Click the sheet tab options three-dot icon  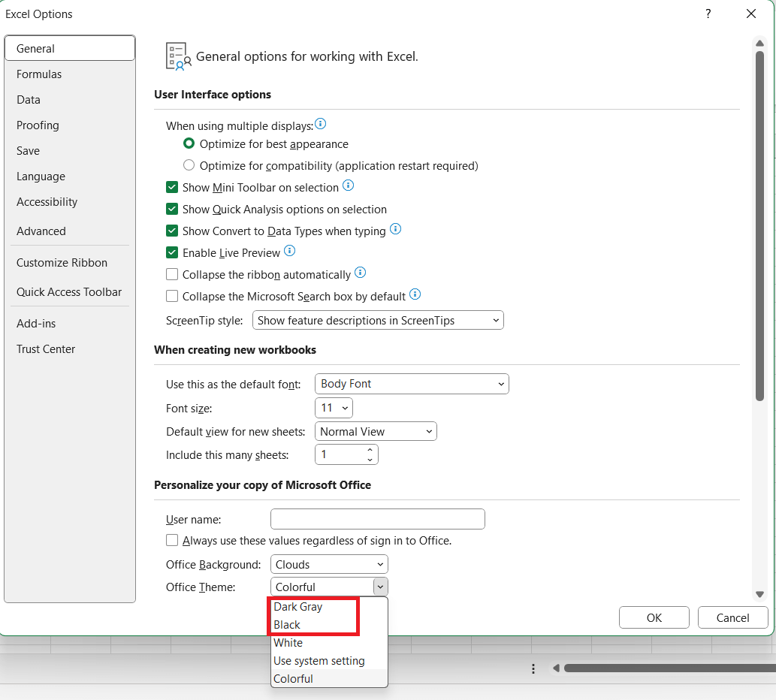coord(533,669)
